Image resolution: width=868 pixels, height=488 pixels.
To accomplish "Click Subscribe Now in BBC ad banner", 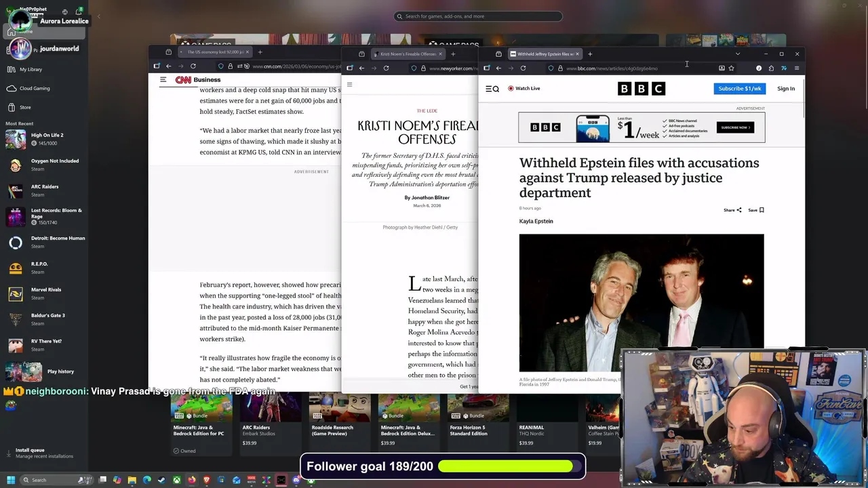I will (736, 127).
